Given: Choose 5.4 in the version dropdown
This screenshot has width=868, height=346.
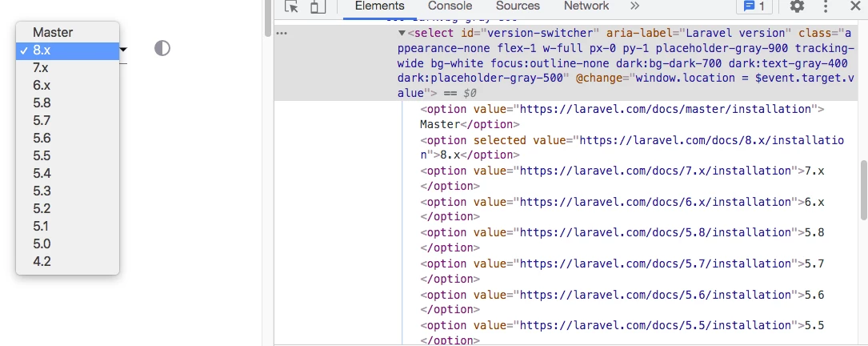Looking at the screenshot, I should coord(67,174).
